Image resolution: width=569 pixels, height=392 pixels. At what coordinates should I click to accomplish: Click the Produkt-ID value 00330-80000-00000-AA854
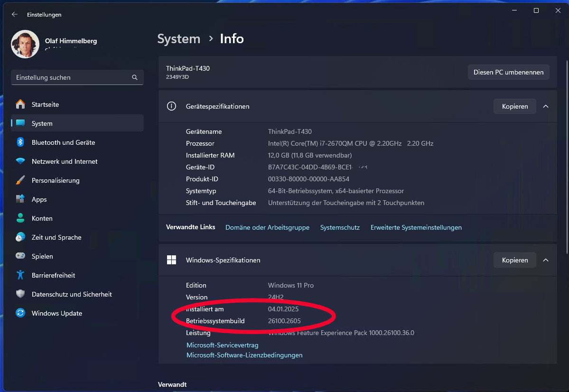(x=309, y=179)
